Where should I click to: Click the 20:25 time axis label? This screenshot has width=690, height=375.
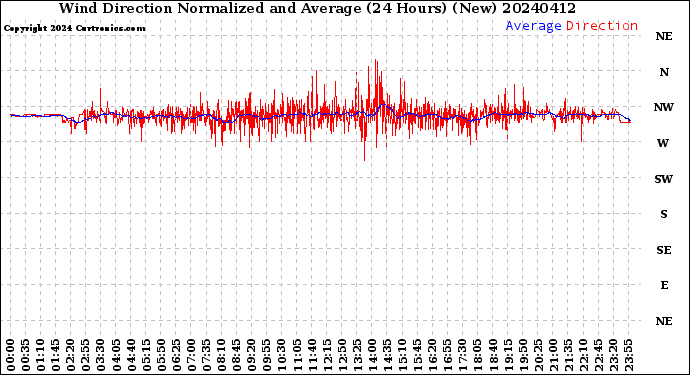pyautogui.click(x=537, y=355)
